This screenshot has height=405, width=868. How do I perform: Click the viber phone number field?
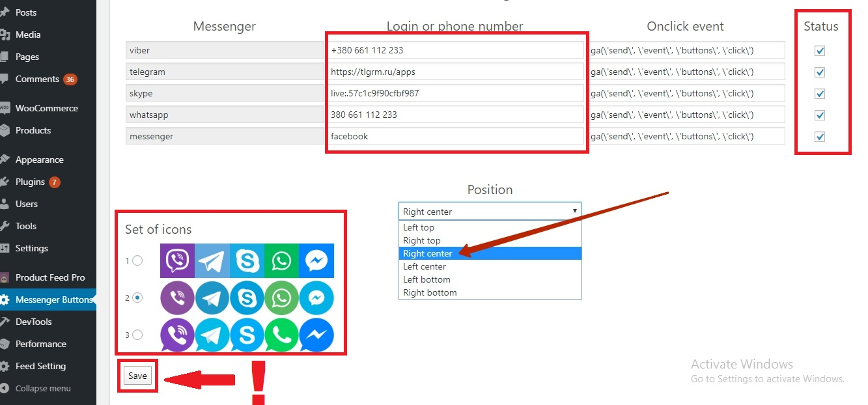point(456,50)
